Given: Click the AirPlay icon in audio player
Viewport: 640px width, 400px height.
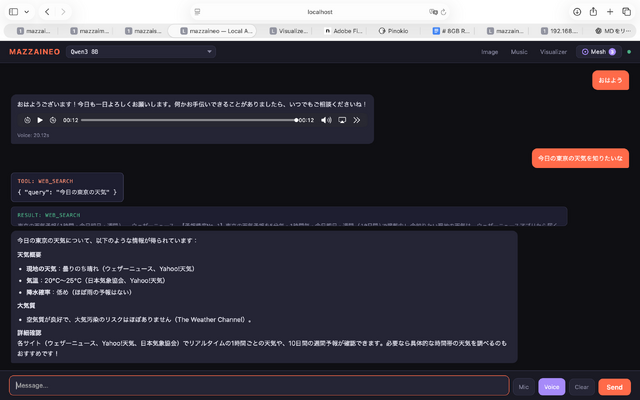Looking at the screenshot, I should [342, 120].
